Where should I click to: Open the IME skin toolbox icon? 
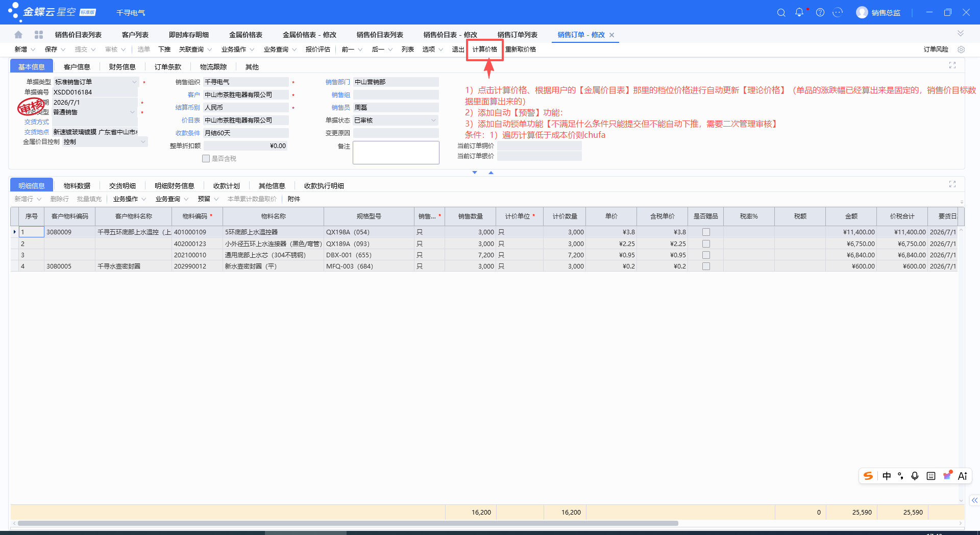coord(947,475)
